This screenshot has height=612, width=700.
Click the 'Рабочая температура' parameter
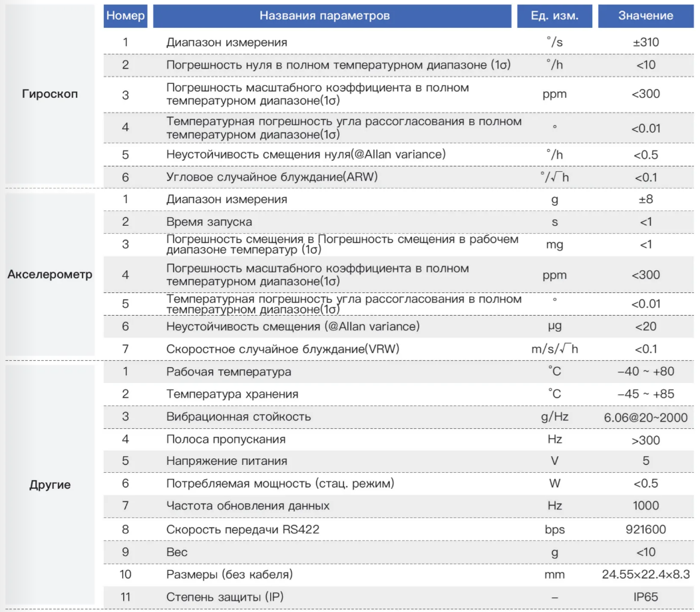[229, 372]
